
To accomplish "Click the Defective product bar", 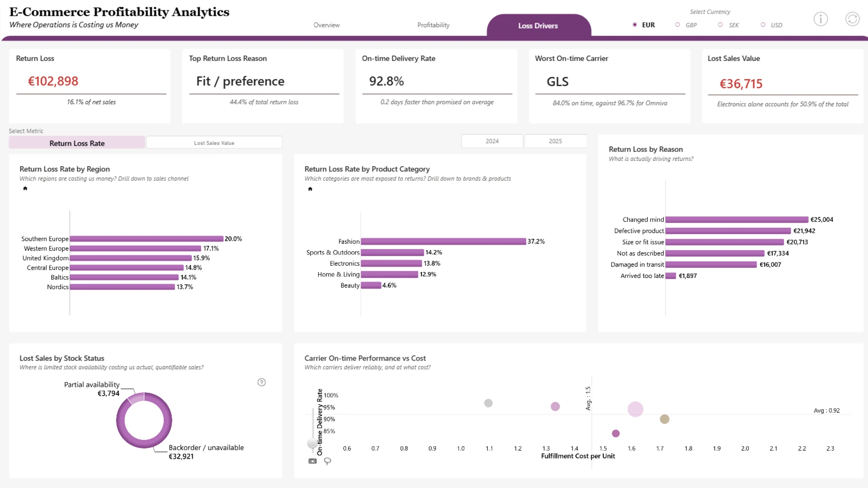I will pyautogui.click(x=728, y=231).
